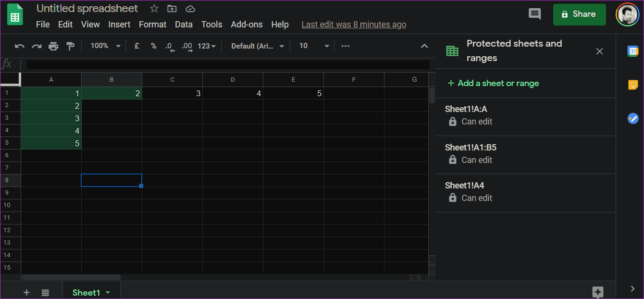Select row 8 header
The height and width of the screenshot is (299, 644).
10,180
